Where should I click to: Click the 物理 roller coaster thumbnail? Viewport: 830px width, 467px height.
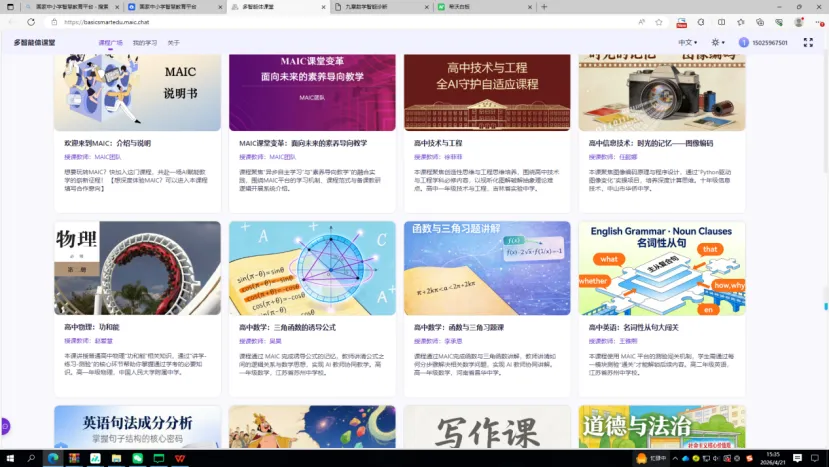click(137, 268)
